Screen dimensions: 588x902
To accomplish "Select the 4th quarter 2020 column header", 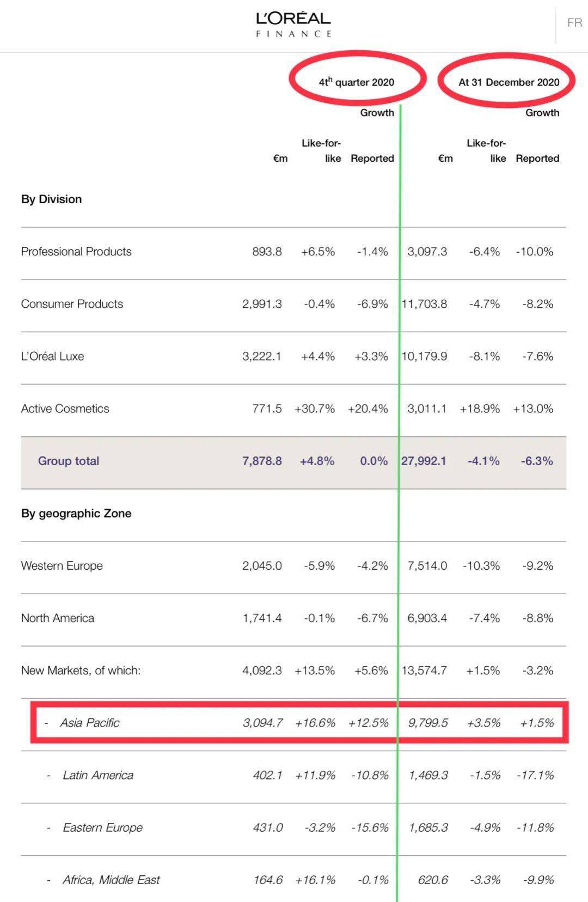I will 357,82.
